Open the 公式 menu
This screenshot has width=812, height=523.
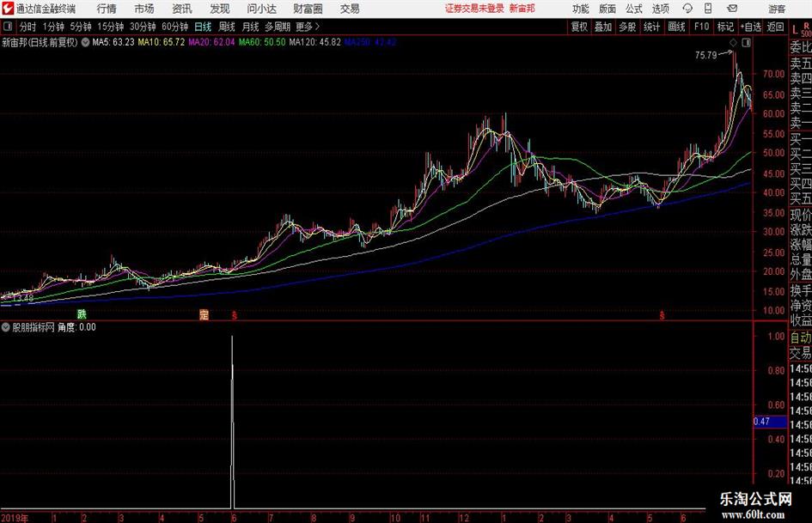(x=634, y=9)
